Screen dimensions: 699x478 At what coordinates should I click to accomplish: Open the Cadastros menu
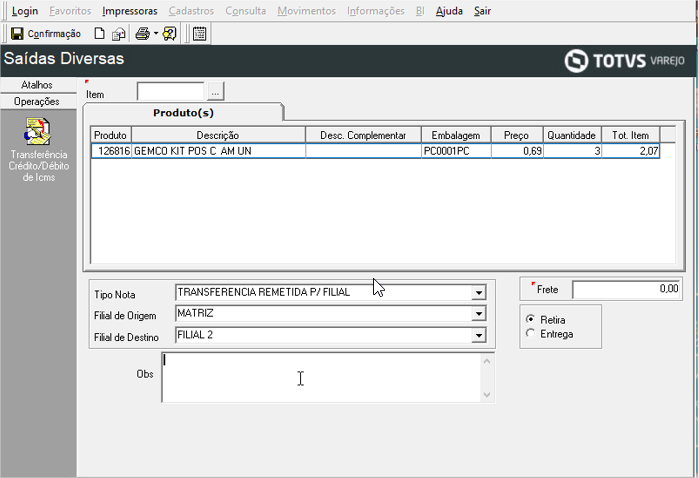191,11
